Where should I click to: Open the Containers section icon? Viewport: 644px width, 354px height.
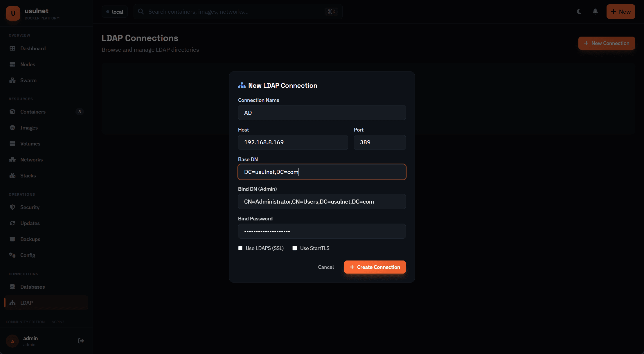pyautogui.click(x=13, y=112)
